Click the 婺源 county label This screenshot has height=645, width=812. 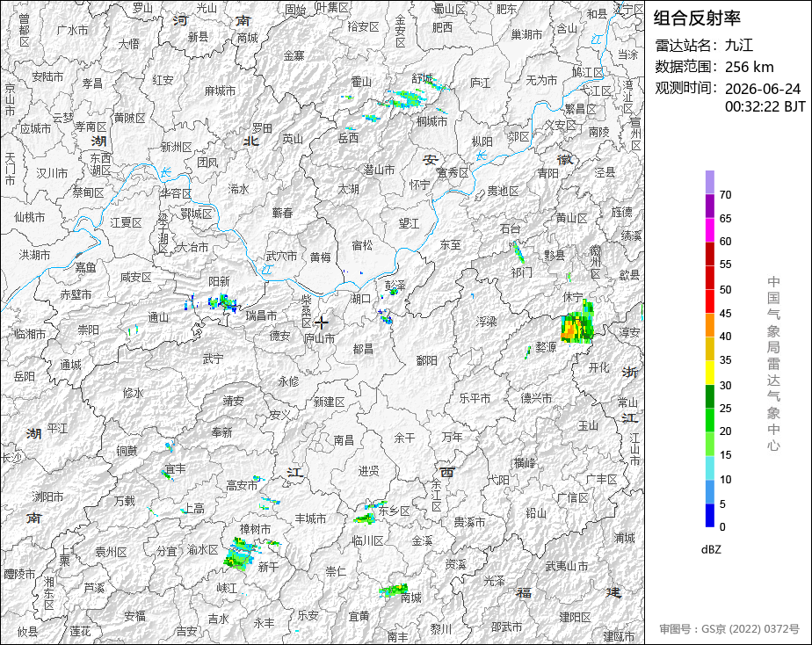pyautogui.click(x=546, y=347)
